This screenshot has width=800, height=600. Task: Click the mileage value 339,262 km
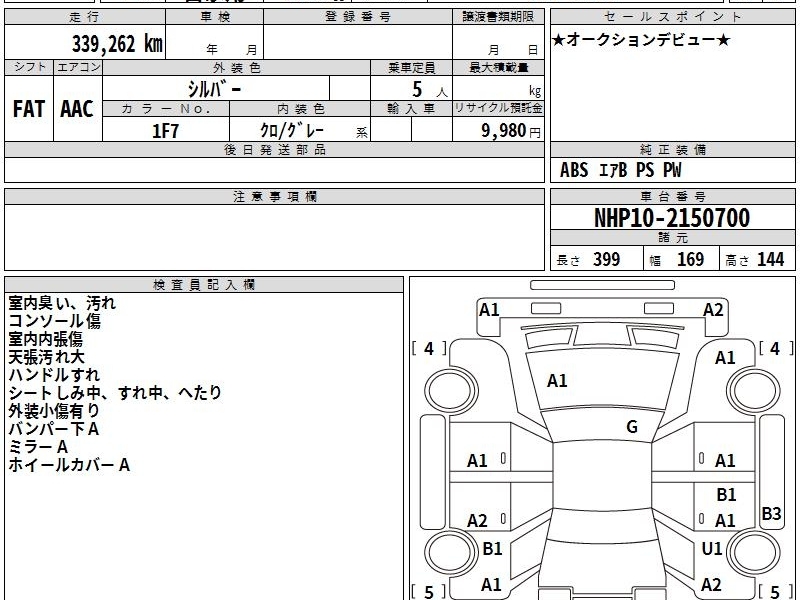(x=117, y=43)
